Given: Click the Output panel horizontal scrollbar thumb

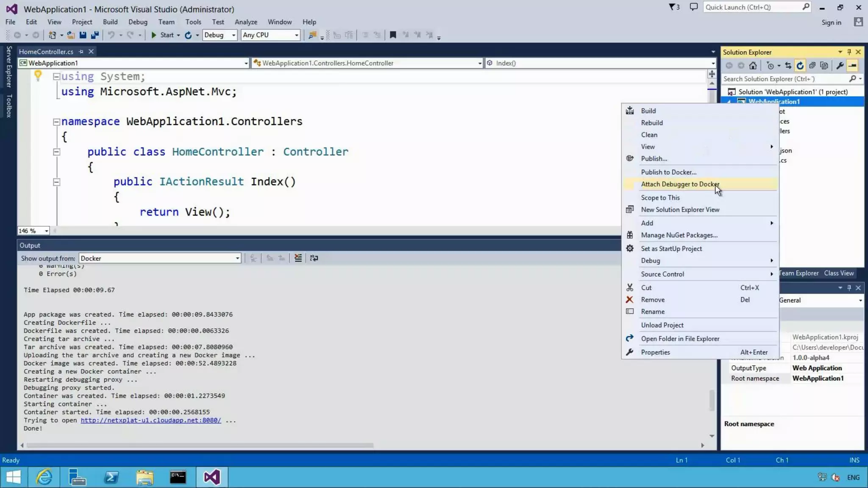Looking at the screenshot, I should pyautogui.click(x=200, y=446).
